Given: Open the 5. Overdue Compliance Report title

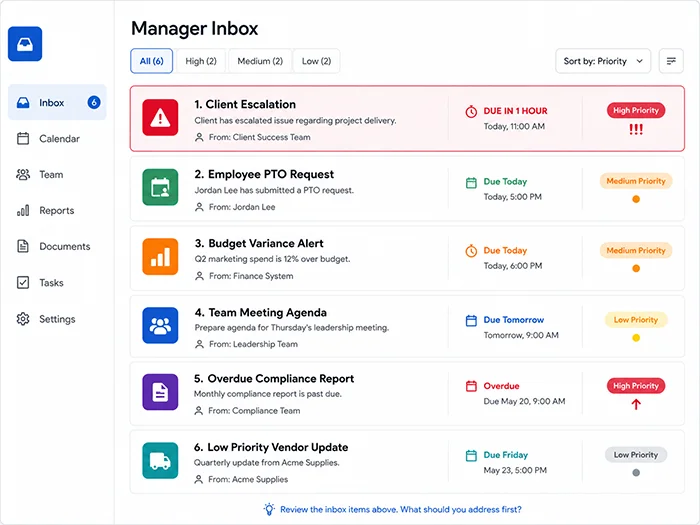Looking at the screenshot, I should point(274,379).
